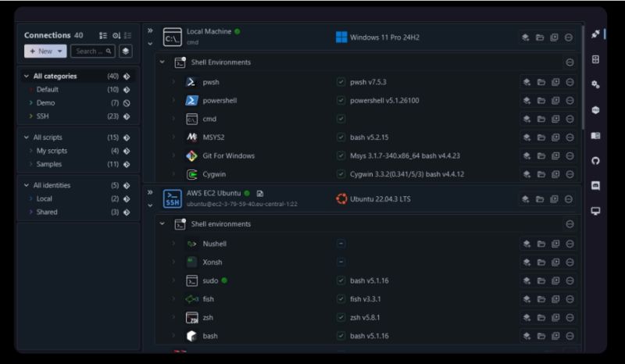Click open-in-tab icon on cmd row
Viewport: 625px width, 364px height.
555,119
